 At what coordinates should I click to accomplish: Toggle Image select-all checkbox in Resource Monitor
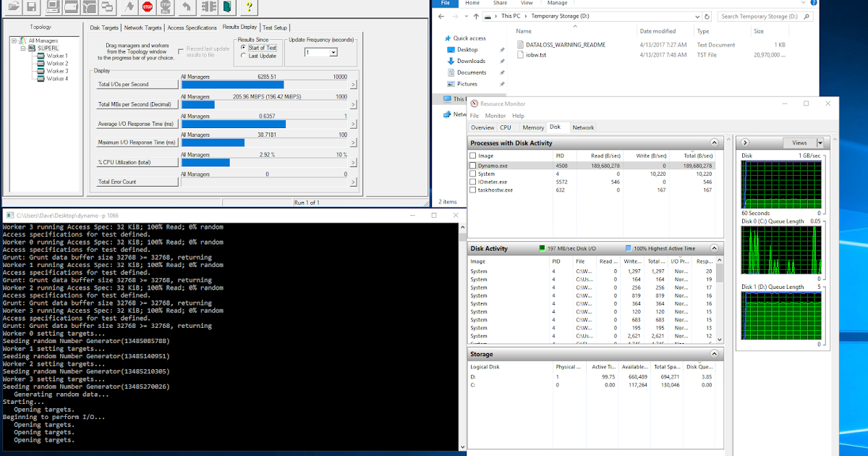click(473, 156)
